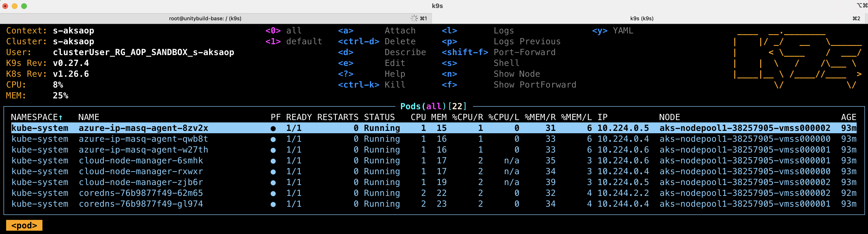Screen dimensions: 868x234
Task: Select the azure-ip-masq-agent-w27th pod name
Action: [143, 150]
